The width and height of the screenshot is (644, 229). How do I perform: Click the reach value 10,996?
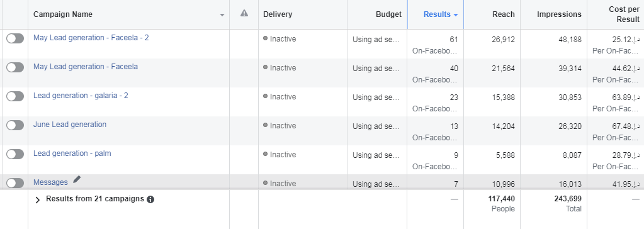(x=503, y=184)
